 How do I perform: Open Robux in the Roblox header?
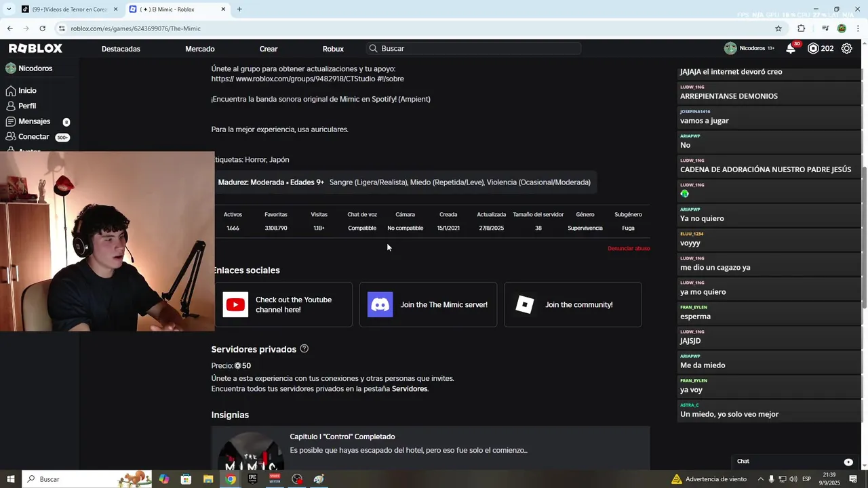[333, 49]
